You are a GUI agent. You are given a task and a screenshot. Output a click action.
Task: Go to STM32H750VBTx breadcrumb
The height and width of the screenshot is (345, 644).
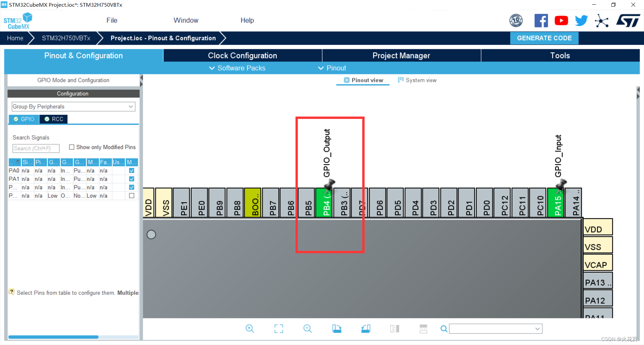coord(66,38)
